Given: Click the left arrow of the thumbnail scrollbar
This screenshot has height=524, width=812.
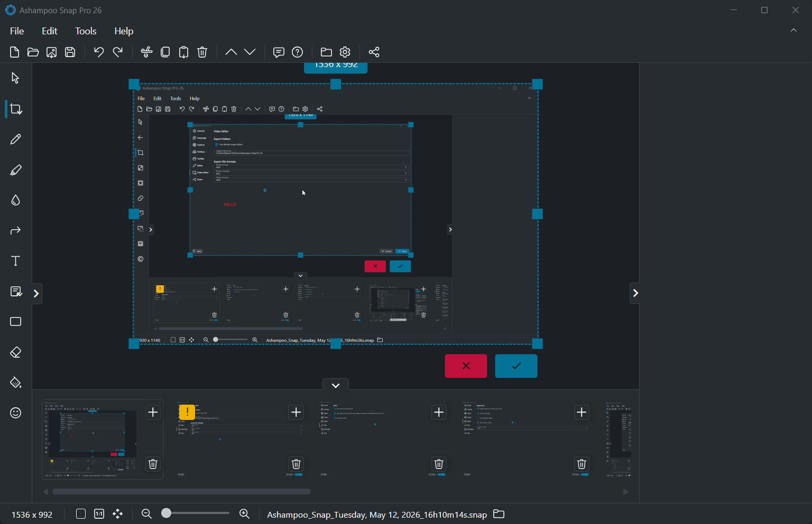Looking at the screenshot, I should pyautogui.click(x=46, y=492).
